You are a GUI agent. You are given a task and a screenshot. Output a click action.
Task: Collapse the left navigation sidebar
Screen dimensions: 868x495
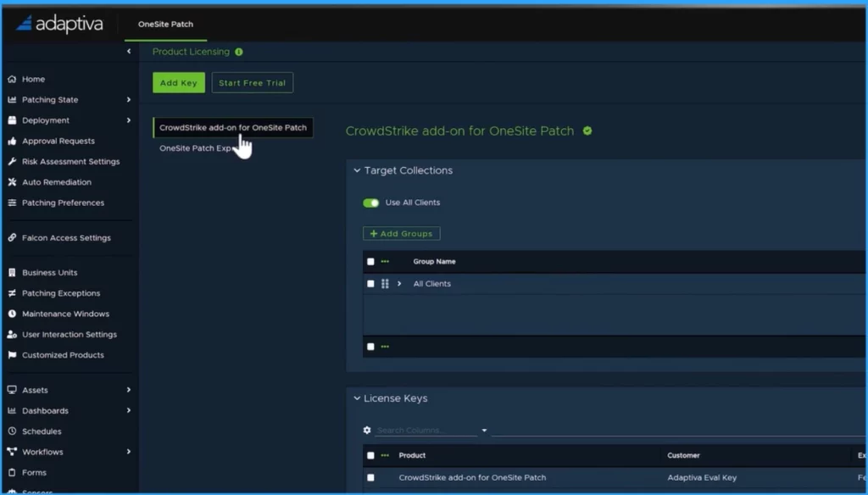(x=129, y=51)
